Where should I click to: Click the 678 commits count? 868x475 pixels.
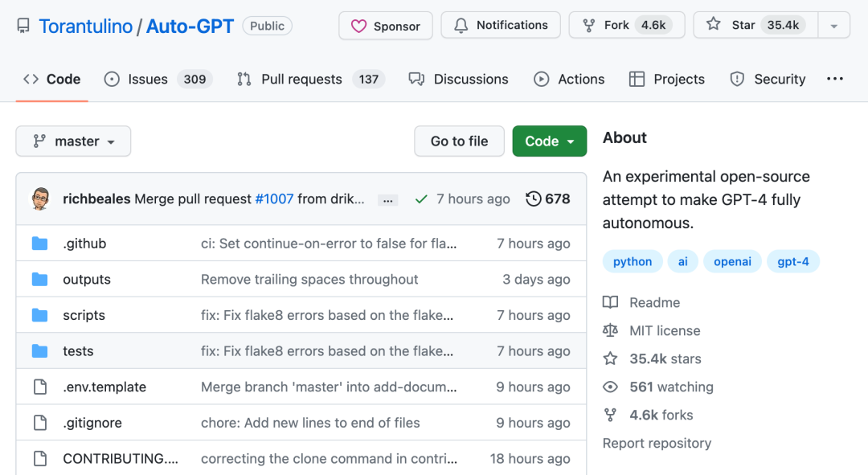point(558,199)
